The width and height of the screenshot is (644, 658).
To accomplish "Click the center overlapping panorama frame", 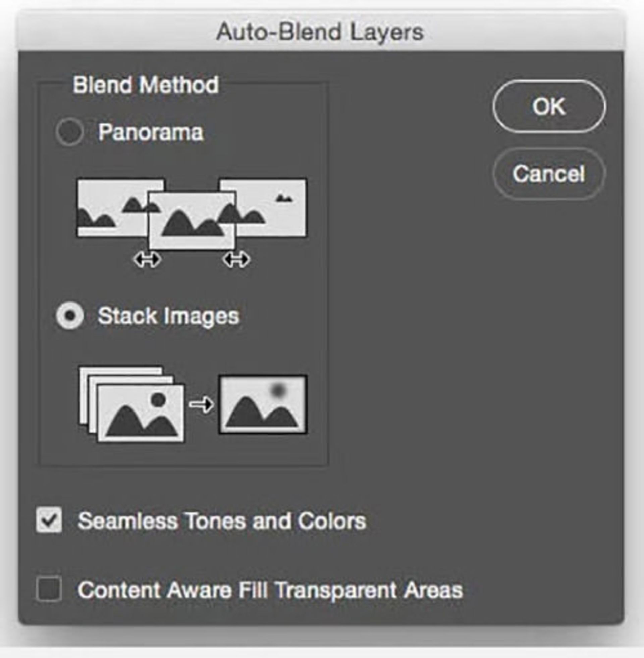I will [192, 220].
